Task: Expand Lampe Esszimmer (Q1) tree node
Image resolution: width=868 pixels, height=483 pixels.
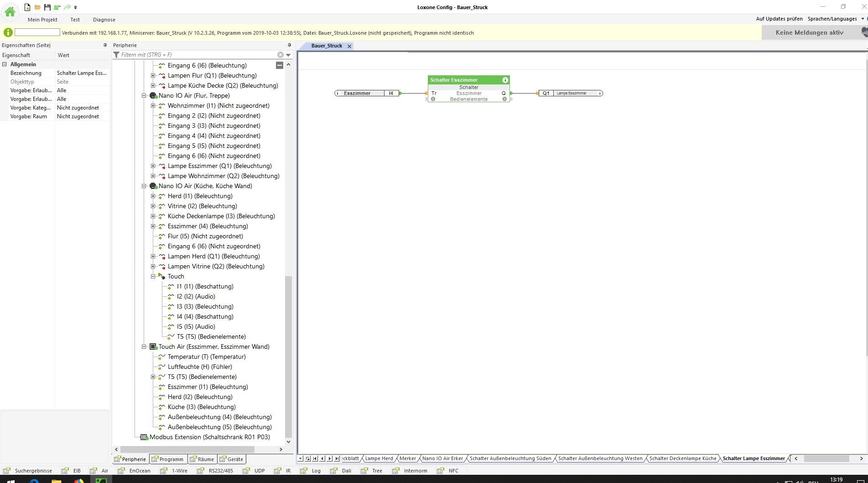Action: pos(153,166)
